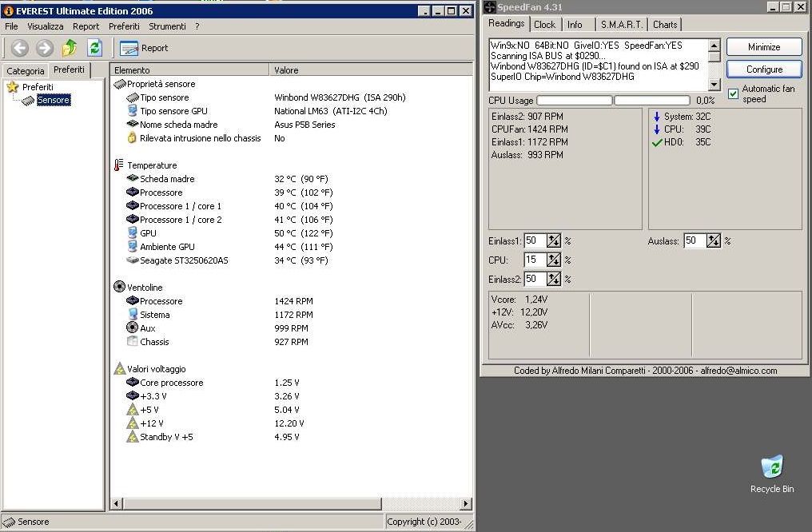
Task: Click the Sistema fan row icon
Action: 133,314
